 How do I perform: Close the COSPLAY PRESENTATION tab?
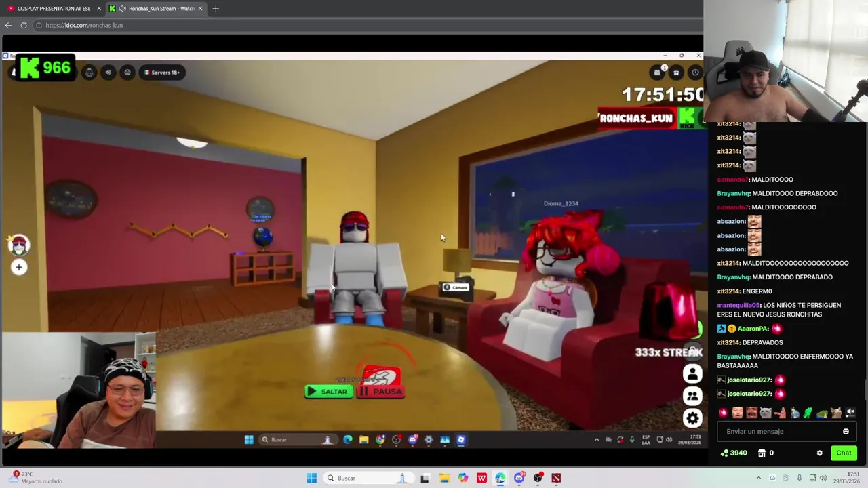[99, 8]
